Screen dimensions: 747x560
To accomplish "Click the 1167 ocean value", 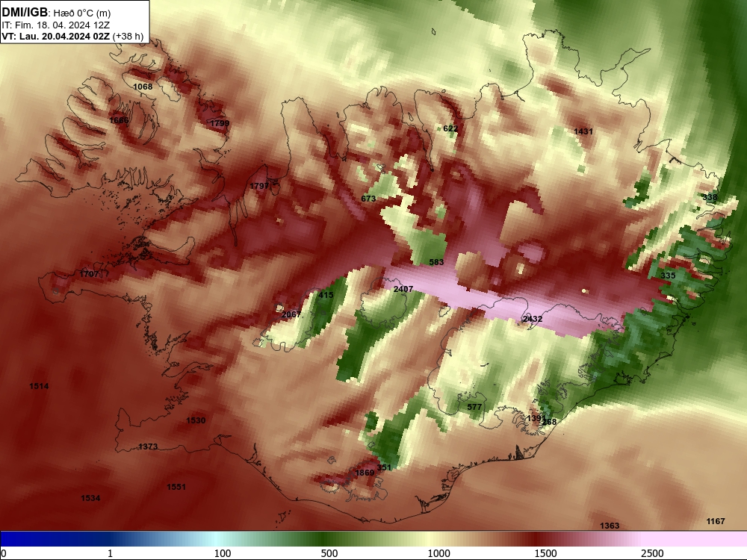I will pyautogui.click(x=716, y=521).
